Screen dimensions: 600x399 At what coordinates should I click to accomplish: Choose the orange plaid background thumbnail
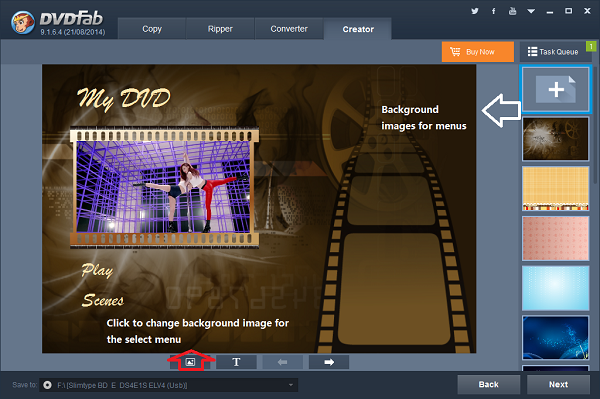[555, 189]
